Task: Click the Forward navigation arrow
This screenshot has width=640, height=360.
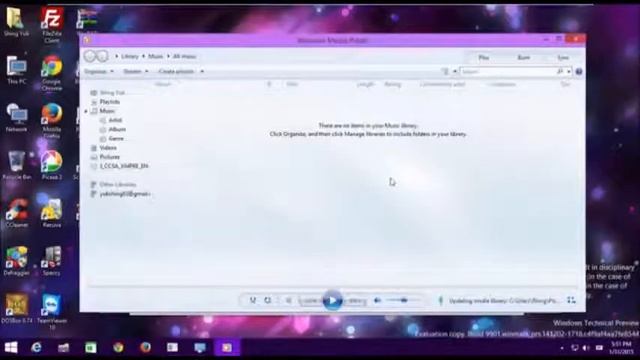Action: click(102, 56)
